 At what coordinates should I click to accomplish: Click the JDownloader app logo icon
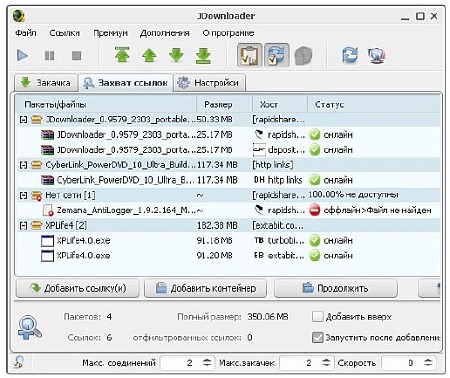coord(19,15)
